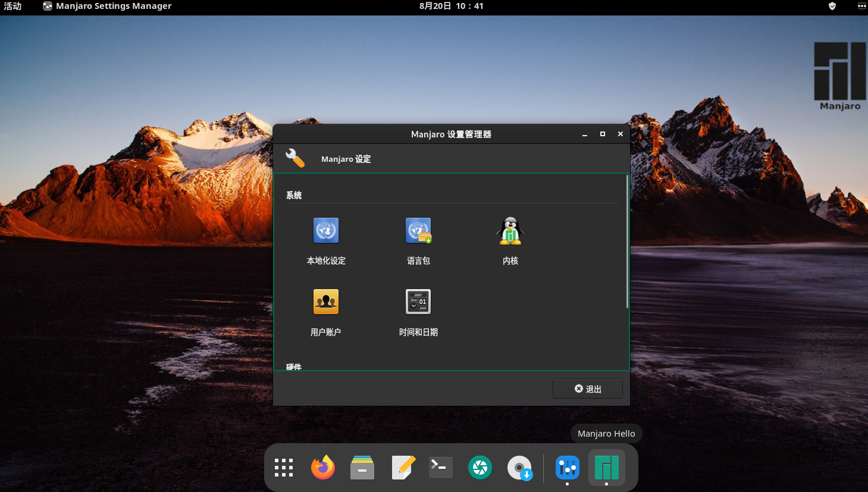Open the 语言包 language packages icon
Image resolution: width=868 pixels, height=492 pixels.
click(418, 230)
